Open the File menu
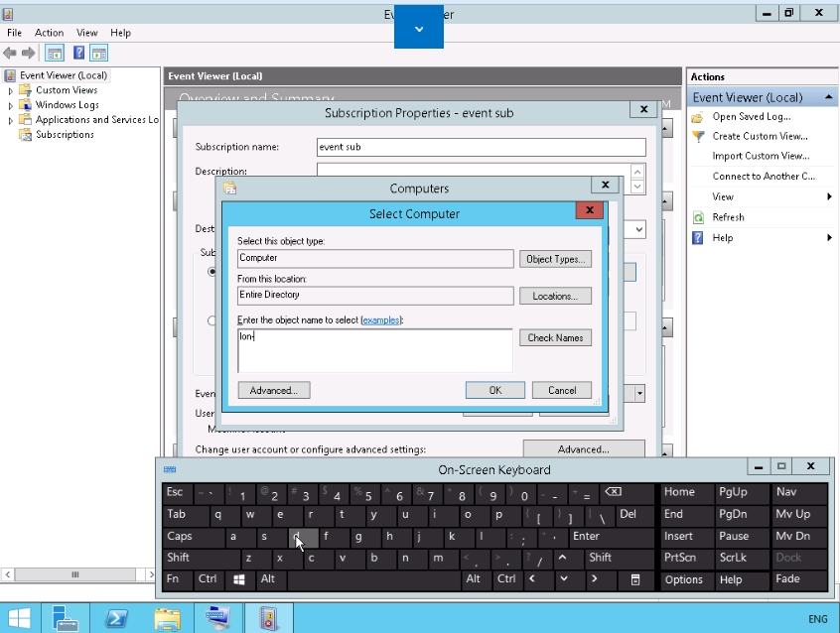Viewport: 840px width, 633px height. pyautogui.click(x=14, y=33)
